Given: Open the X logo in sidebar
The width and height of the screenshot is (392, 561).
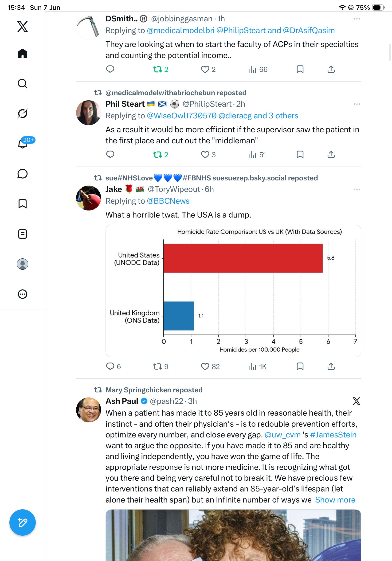Looking at the screenshot, I should pos(23,27).
